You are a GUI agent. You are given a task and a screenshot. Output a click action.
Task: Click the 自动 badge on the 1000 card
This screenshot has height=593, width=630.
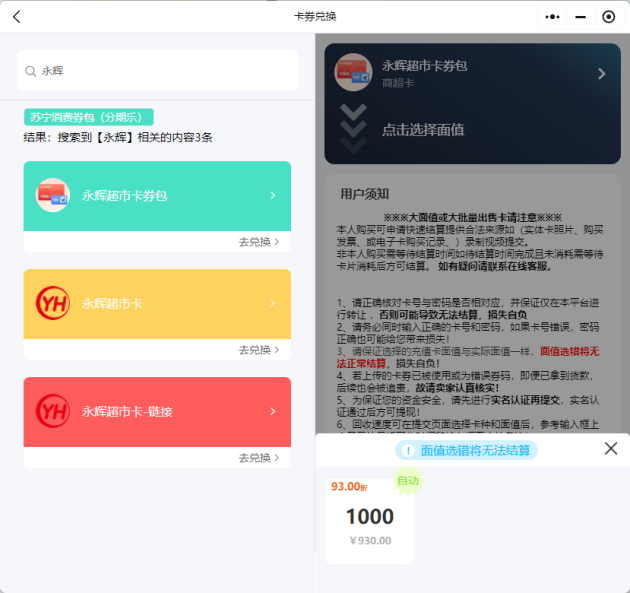[408, 481]
